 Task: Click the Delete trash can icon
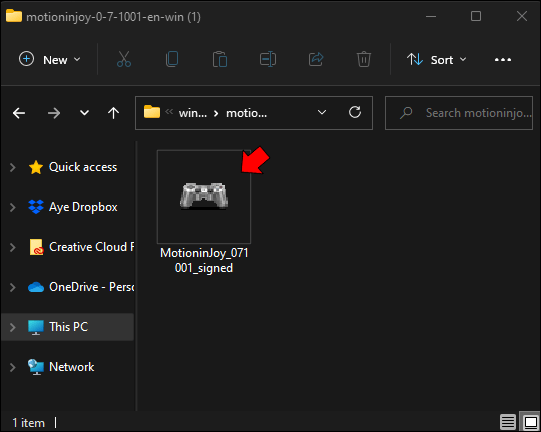pos(364,59)
